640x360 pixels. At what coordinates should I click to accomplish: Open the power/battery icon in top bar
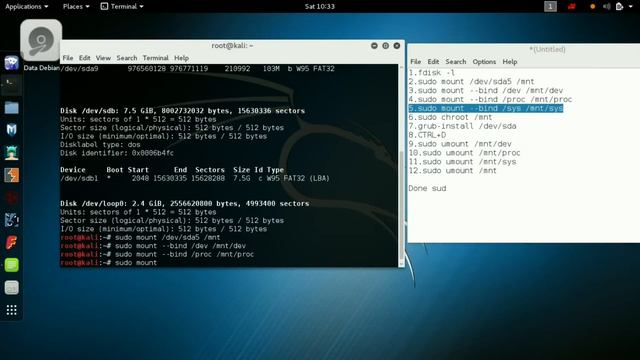pyautogui.click(x=619, y=6)
